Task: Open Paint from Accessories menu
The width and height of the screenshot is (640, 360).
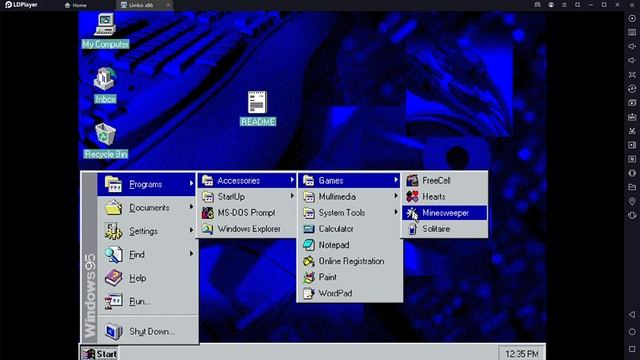Action: point(350,277)
